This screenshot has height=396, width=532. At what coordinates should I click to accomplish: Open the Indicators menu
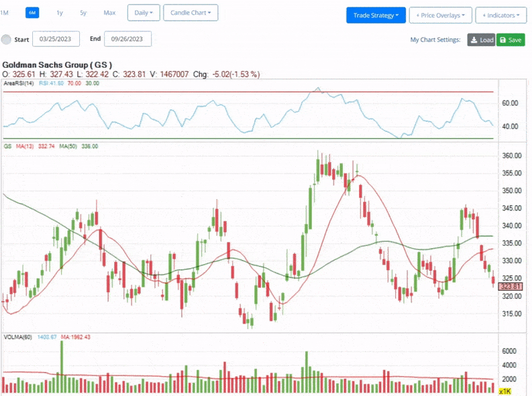500,15
